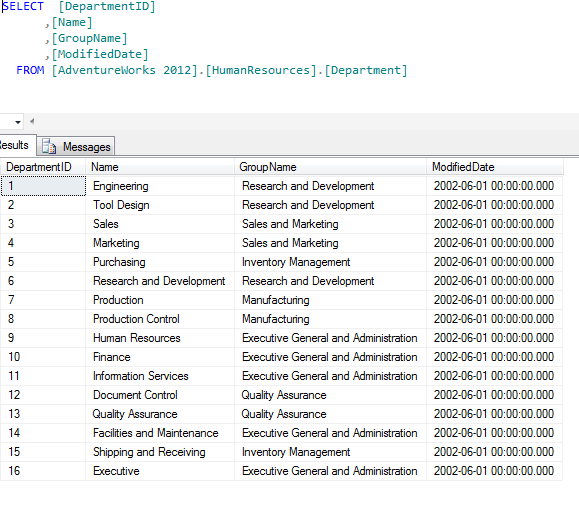This screenshot has height=506, width=579.
Task: Click the DepartmentID cell showing 7
Action: pyautogui.click(x=43, y=300)
